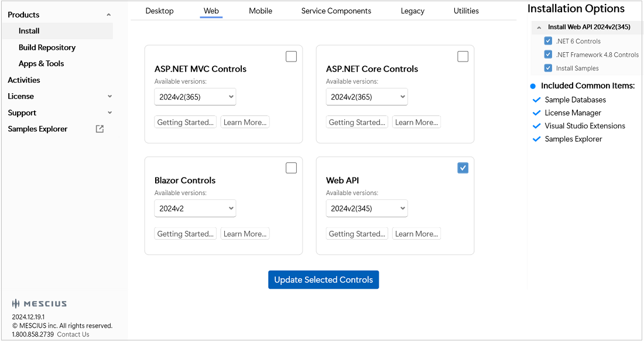Switch to the Desktop tab
The width and height of the screenshot is (644, 341).
pos(159,11)
